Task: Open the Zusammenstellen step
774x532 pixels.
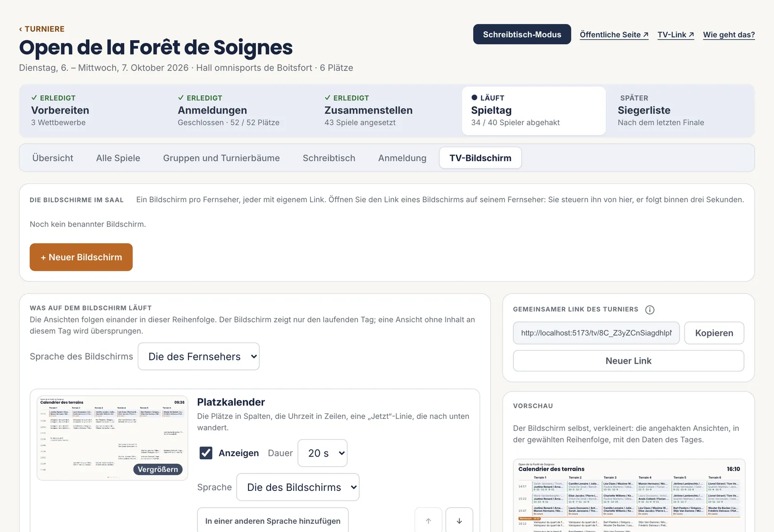Action: (386, 111)
